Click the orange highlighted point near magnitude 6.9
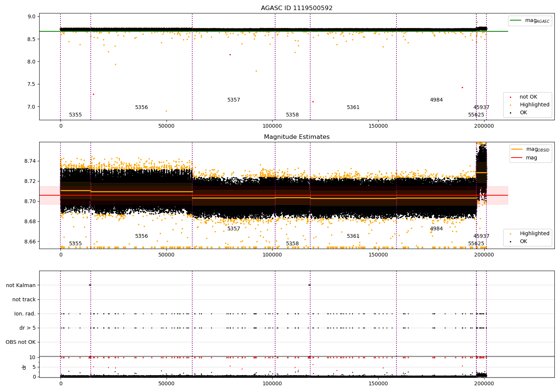 tap(166, 111)
